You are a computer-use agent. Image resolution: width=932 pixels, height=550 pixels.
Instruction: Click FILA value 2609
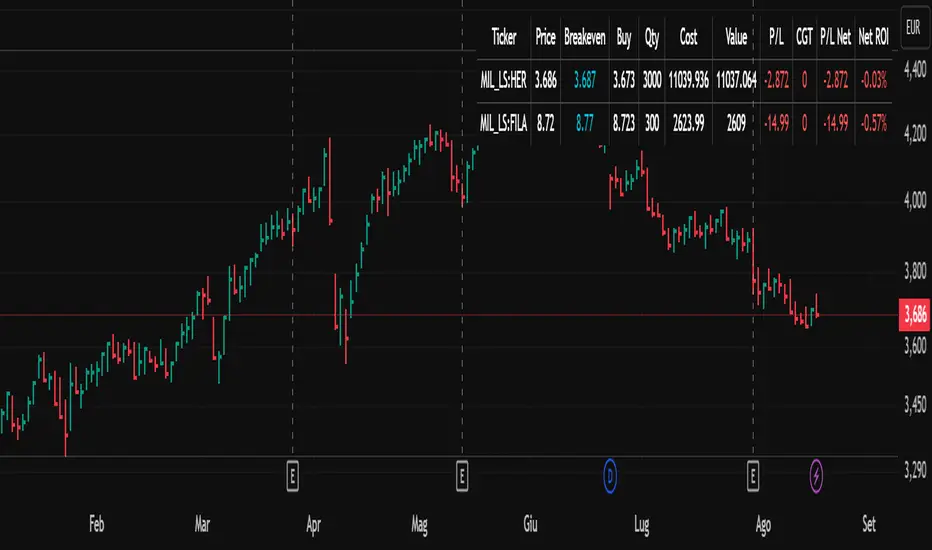pyautogui.click(x=736, y=123)
